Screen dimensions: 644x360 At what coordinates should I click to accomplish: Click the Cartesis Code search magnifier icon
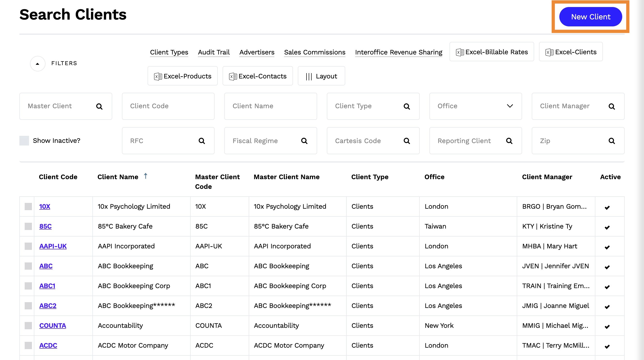pos(407,141)
